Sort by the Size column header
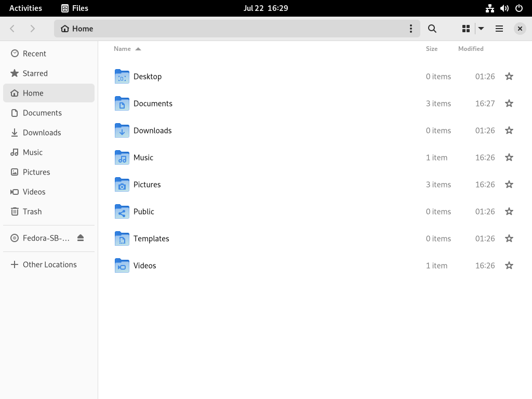The width and height of the screenshot is (532, 399). point(432,49)
